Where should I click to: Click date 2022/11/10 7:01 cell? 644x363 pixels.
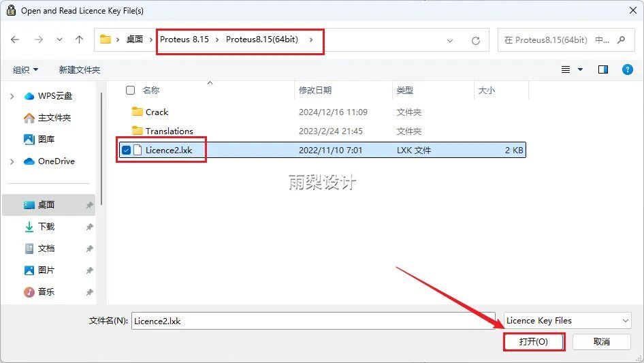click(x=331, y=150)
